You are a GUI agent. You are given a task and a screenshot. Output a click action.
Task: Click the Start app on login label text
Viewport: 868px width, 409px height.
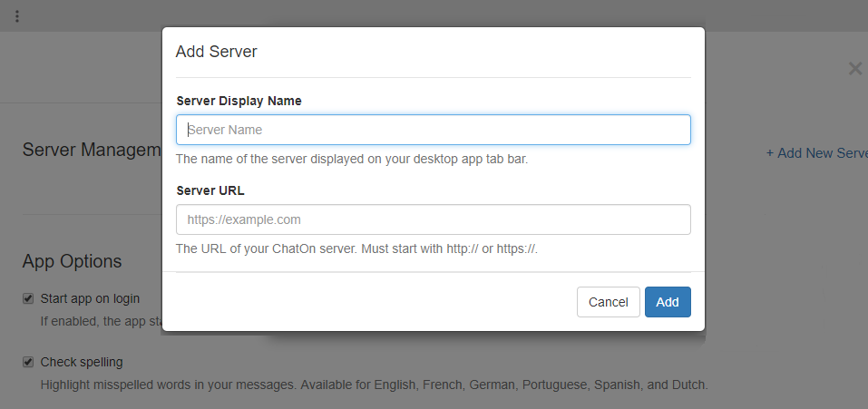click(90, 298)
